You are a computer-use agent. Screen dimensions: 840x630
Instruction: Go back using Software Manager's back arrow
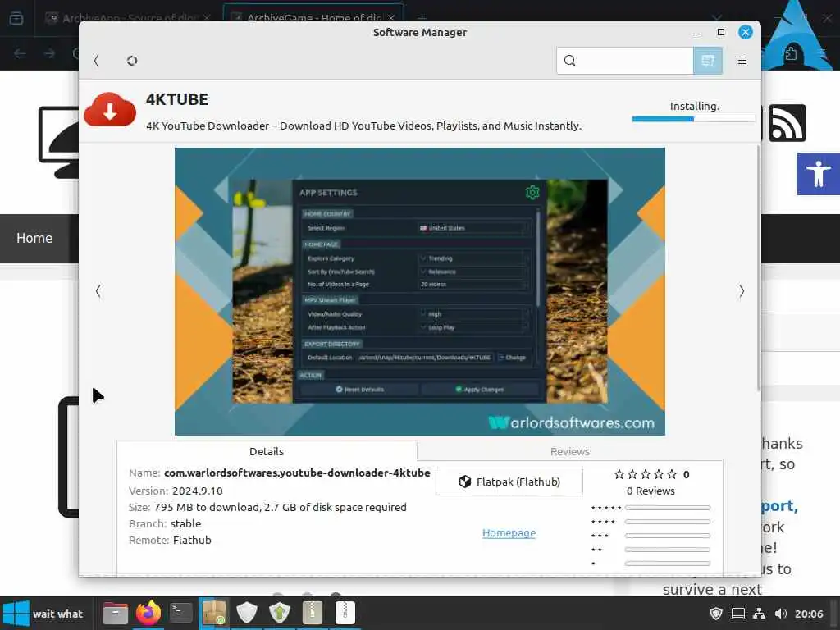click(97, 61)
